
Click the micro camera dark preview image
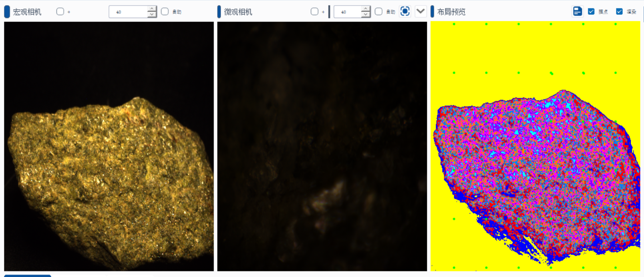(x=322, y=146)
